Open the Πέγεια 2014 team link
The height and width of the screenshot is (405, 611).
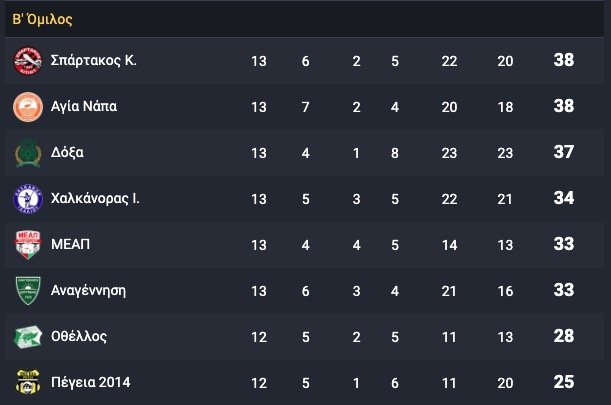coord(90,382)
